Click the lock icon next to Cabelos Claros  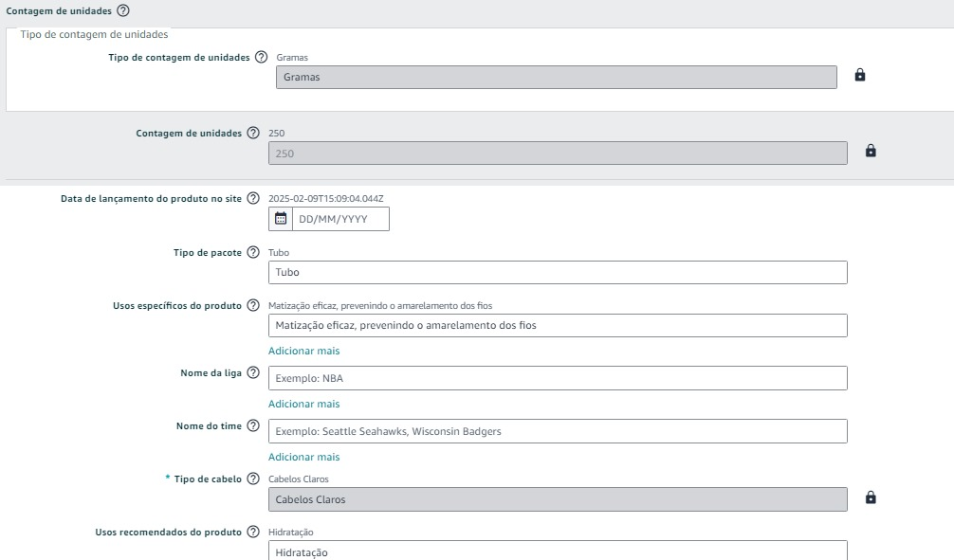[x=871, y=497]
